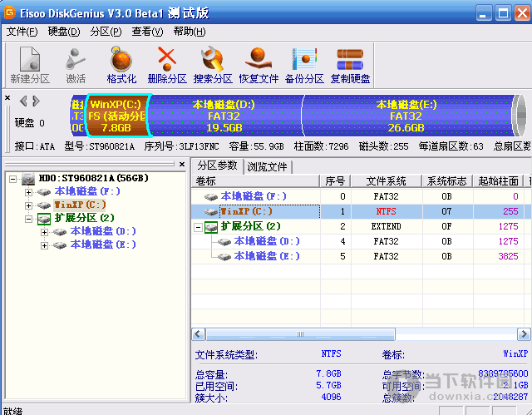Click the horizontal scrollbar right arrow
The height and width of the screenshot is (415, 532).
click(524, 334)
